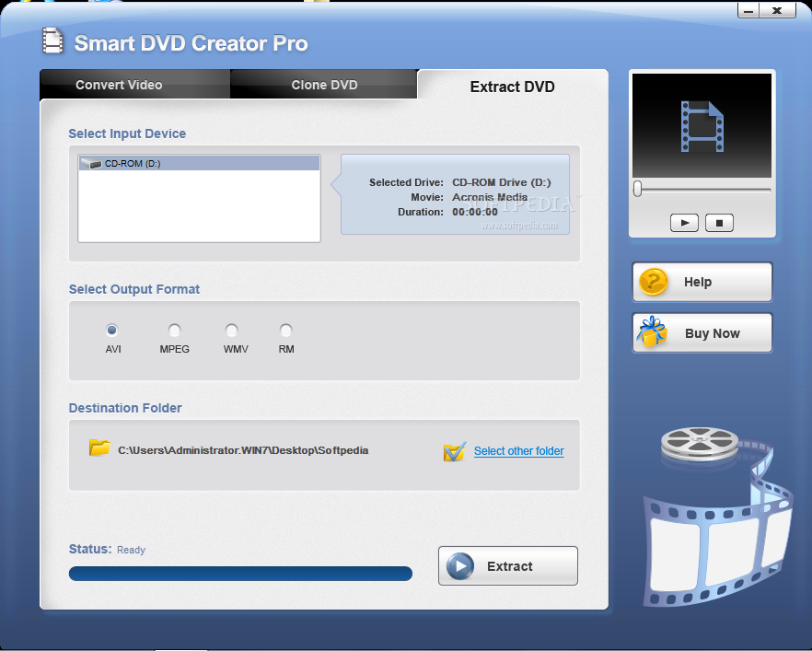Click the Duration value 00:00:00
812x651 pixels.
pyautogui.click(x=475, y=212)
